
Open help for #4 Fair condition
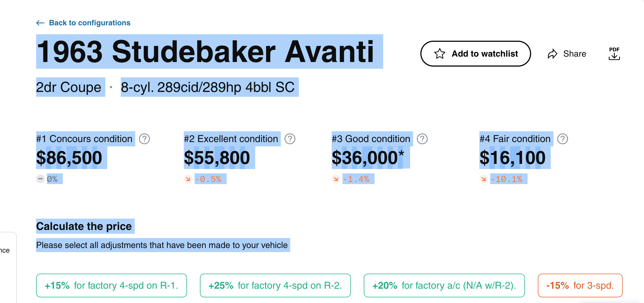(x=563, y=139)
